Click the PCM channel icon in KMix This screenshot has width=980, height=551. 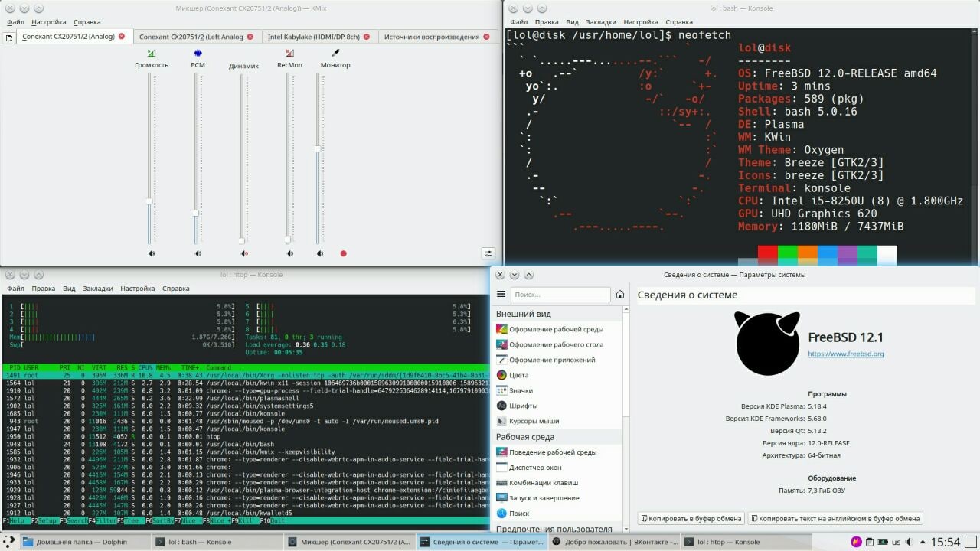[198, 53]
